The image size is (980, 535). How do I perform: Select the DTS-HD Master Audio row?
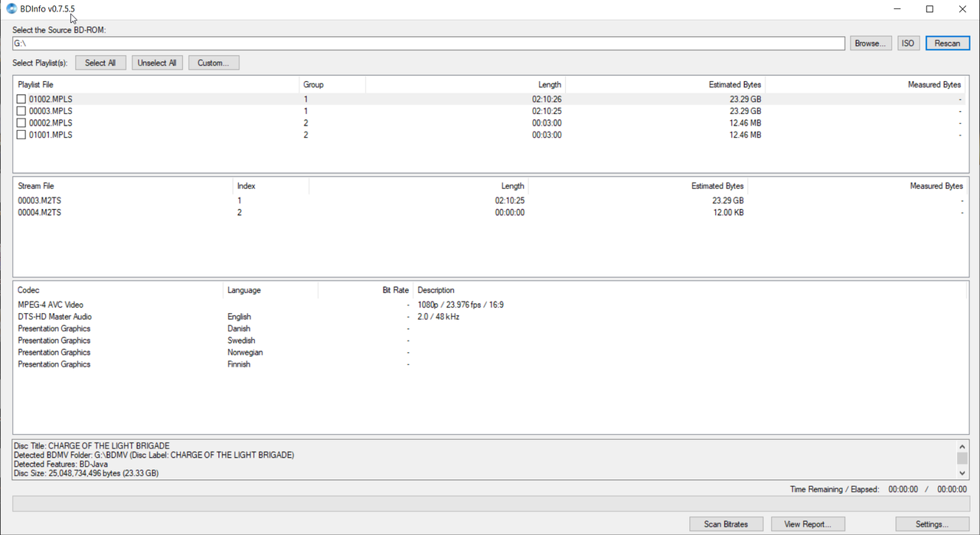pyautogui.click(x=490, y=317)
